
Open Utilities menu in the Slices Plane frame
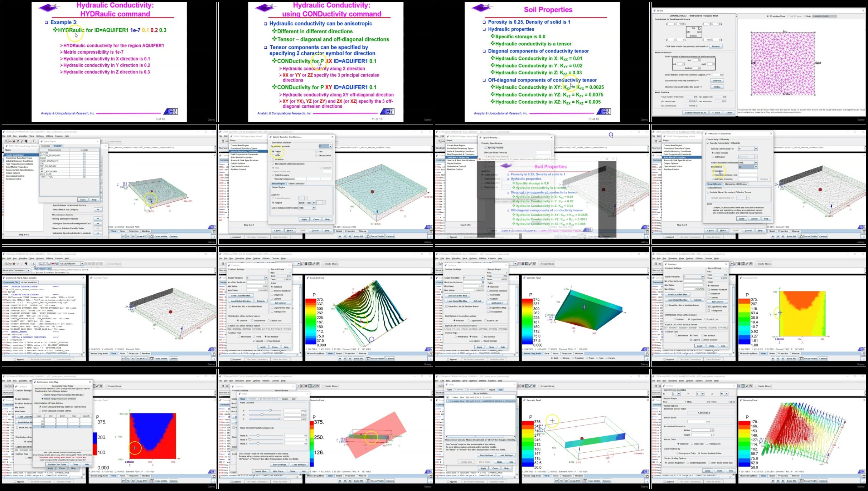[x=266, y=381]
